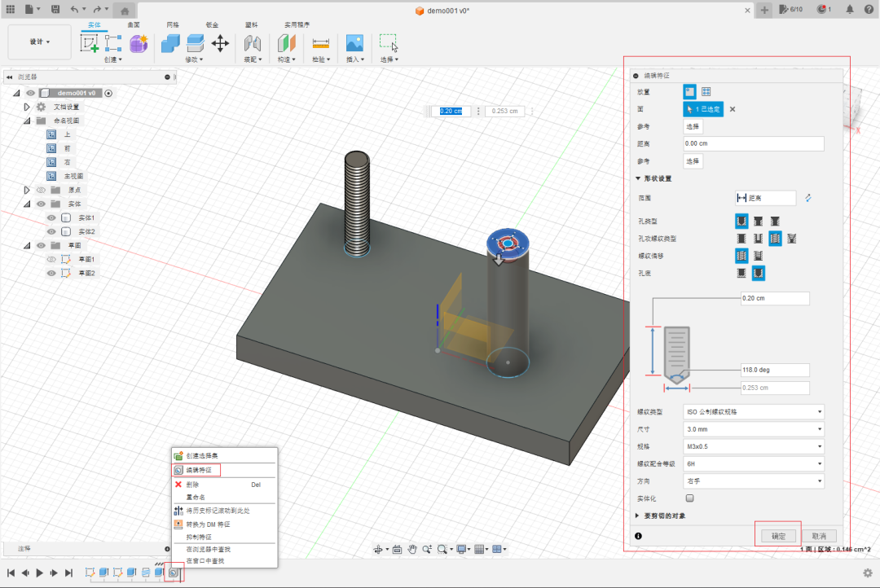Switch 放置 to the multiple holes option
The width and height of the screenshot is (880, 588).
pyautogui.click(x=706, y=92)
